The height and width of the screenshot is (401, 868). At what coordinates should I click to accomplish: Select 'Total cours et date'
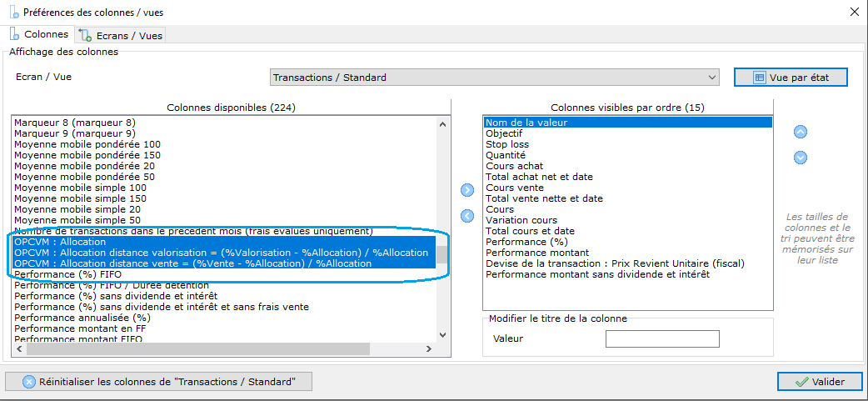(x=628, y=231)
